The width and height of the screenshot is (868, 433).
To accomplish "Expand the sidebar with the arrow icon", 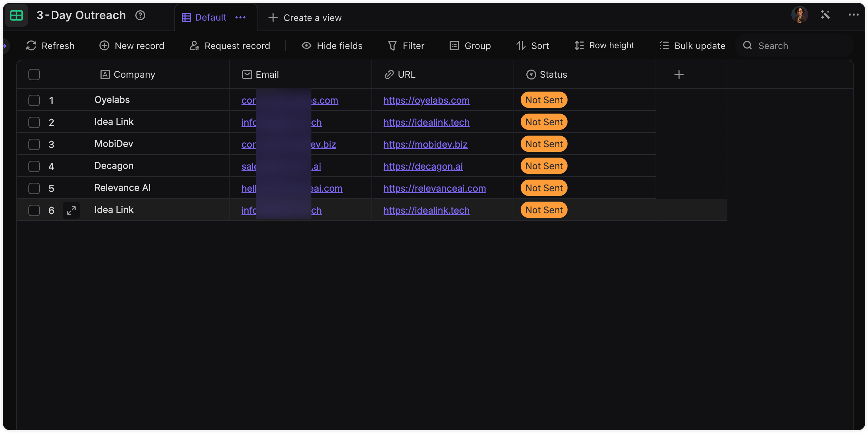I will tap(5, 45).
